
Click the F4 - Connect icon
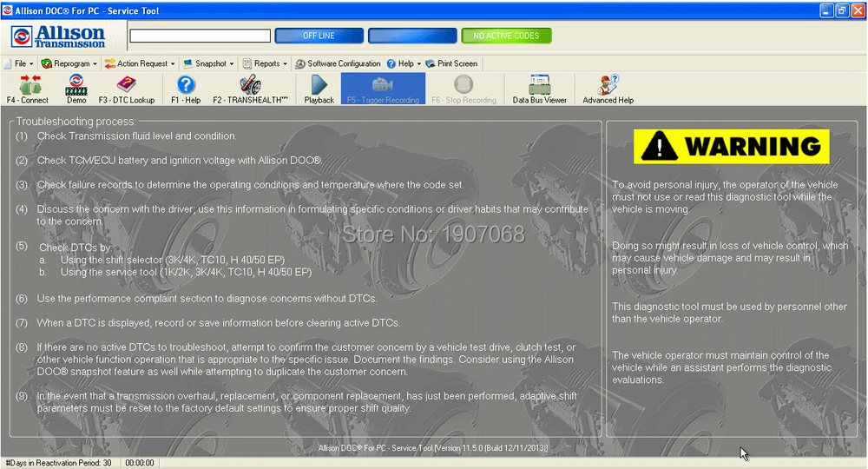[x=28, y=89]
